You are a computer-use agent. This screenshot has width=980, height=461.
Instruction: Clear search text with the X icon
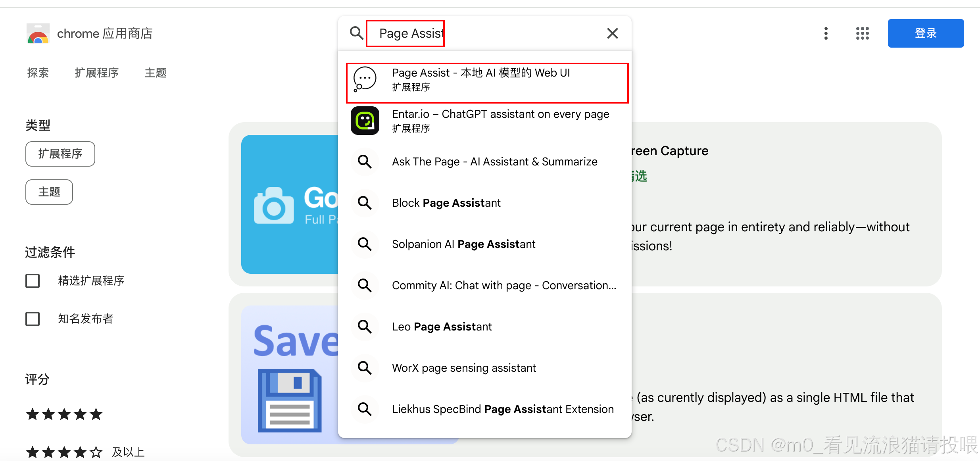point(612,33)
